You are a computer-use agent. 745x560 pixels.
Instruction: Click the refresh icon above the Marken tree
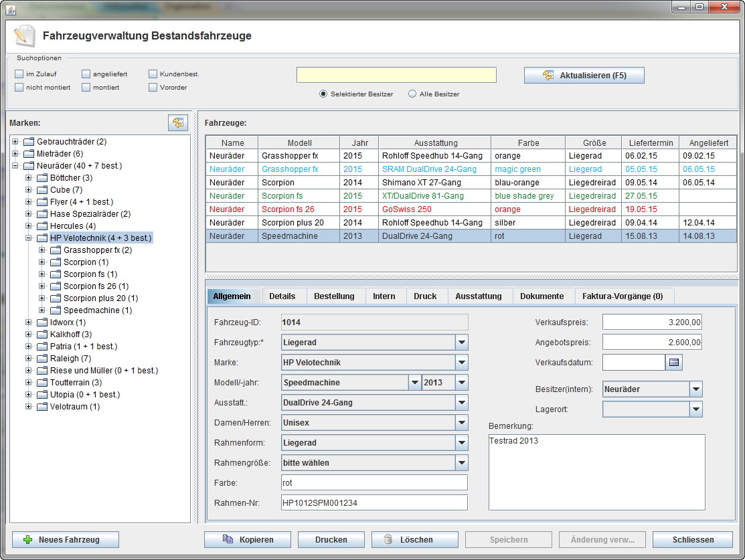pos(177,122)
